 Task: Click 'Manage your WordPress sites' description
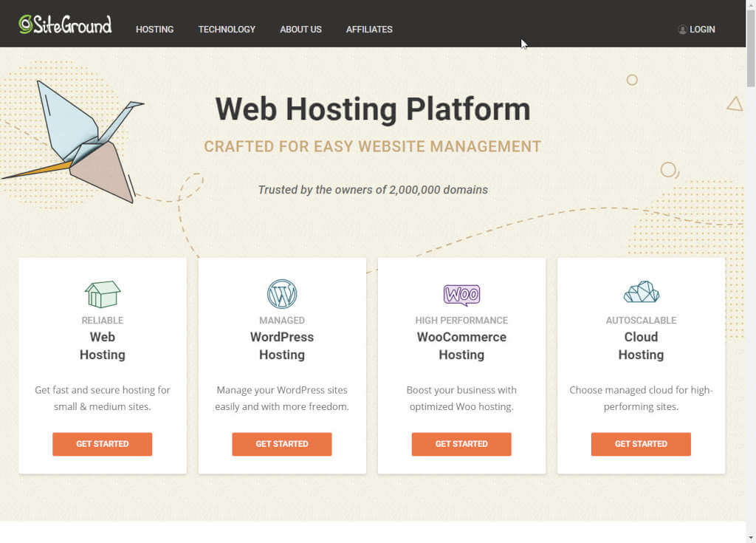pos(282,398)
